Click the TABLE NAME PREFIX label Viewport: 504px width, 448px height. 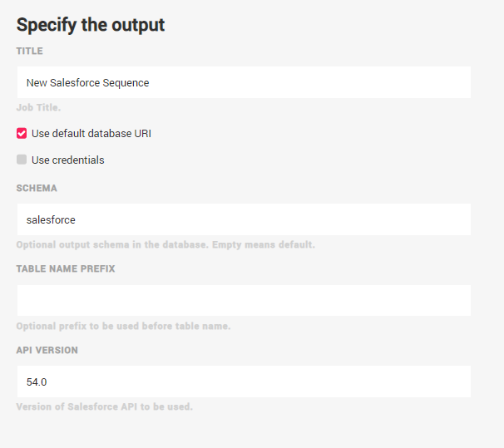[x=66, y=269]
